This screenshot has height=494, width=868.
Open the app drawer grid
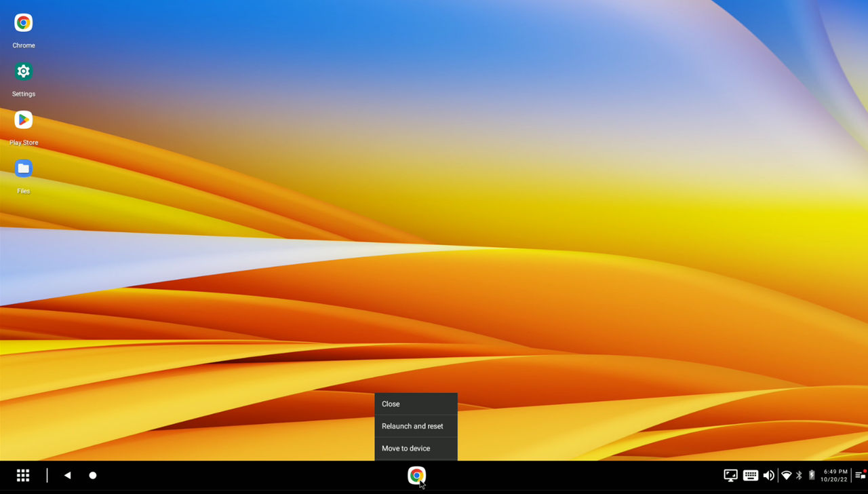point(23,476)
